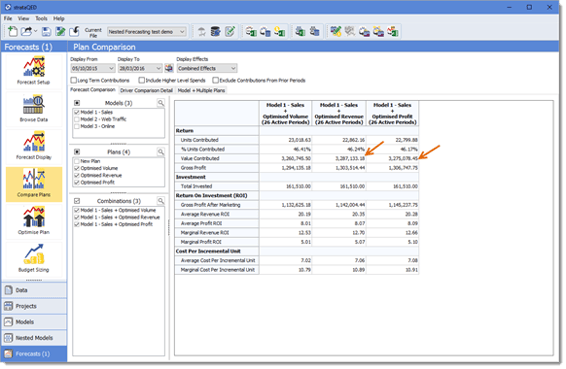Image resolution: width=566 pixels, height=369 pixels.
Task: Open the Display Effects combo box
Action: (207, 68)
